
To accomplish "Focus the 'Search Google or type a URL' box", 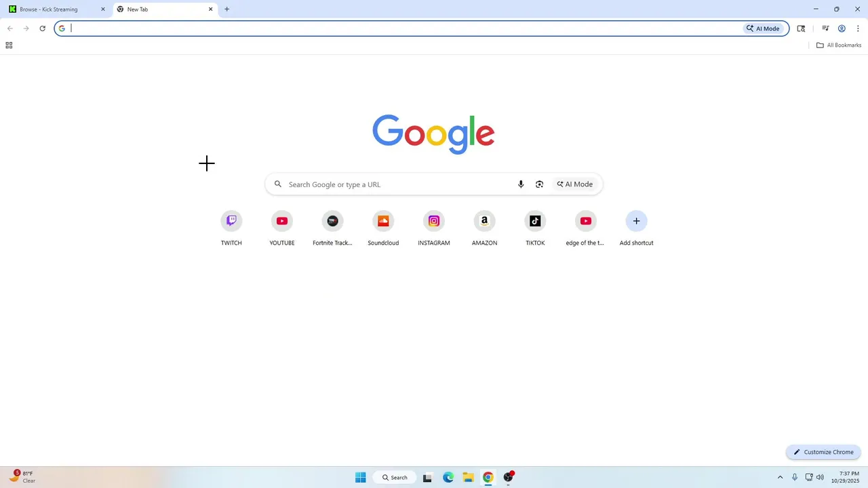I will (x=434, y=184).
